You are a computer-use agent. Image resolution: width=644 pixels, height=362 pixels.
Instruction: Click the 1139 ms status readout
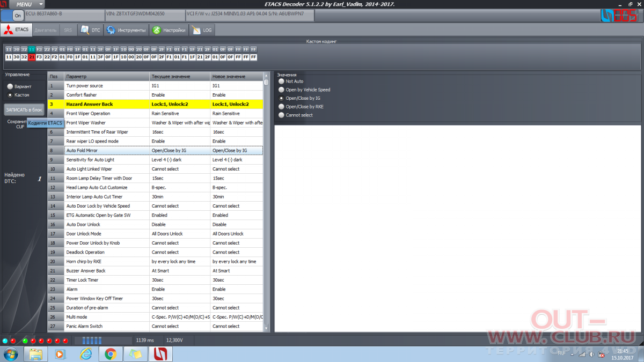[145, 341]
